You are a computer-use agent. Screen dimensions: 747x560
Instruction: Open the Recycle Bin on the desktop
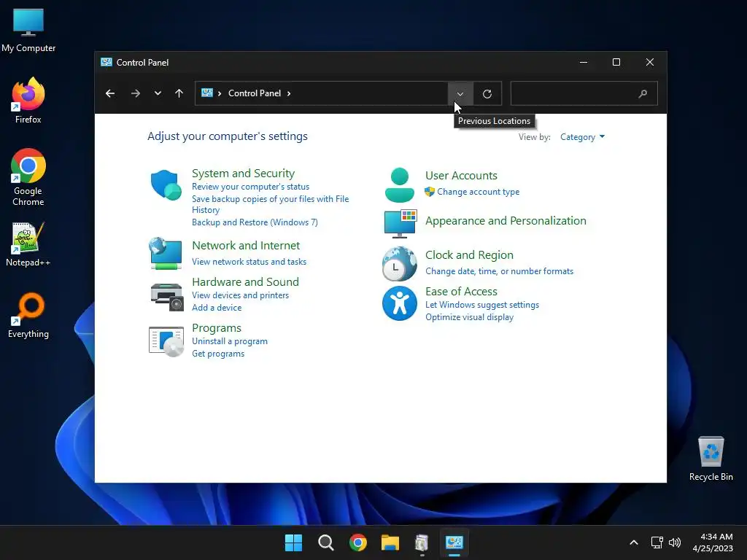click(711, 459)
